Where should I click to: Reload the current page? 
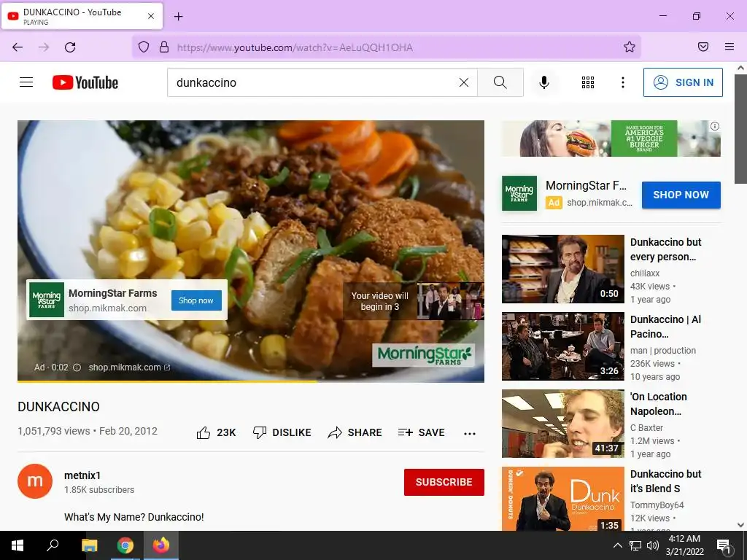tap(70, 47)
